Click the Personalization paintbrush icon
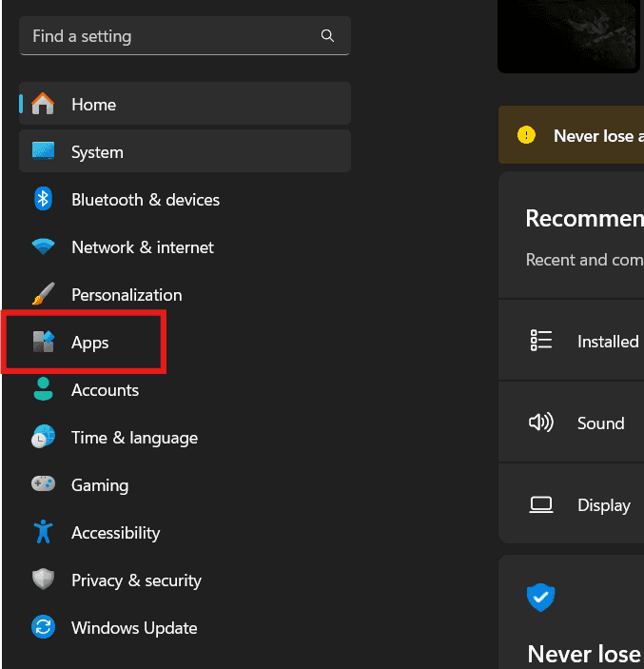Screen dimensions: 644x669 click(x=43, y=294)
